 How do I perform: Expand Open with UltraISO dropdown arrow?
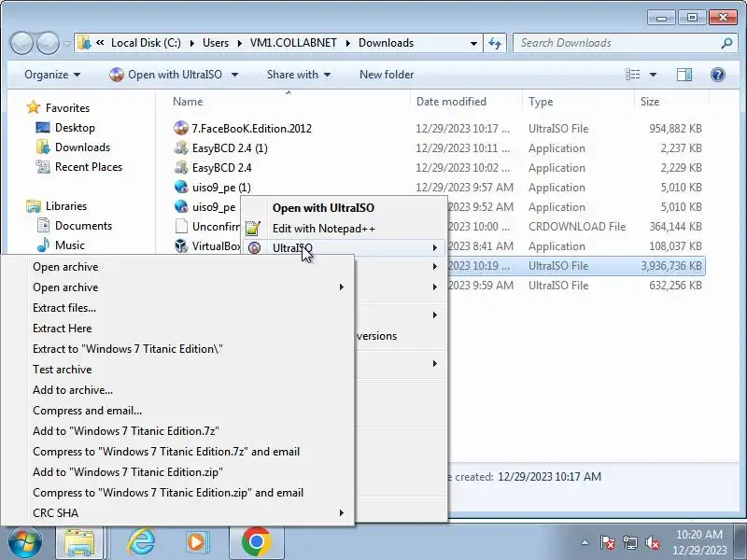pyautogui.click(x=234, y=75)
